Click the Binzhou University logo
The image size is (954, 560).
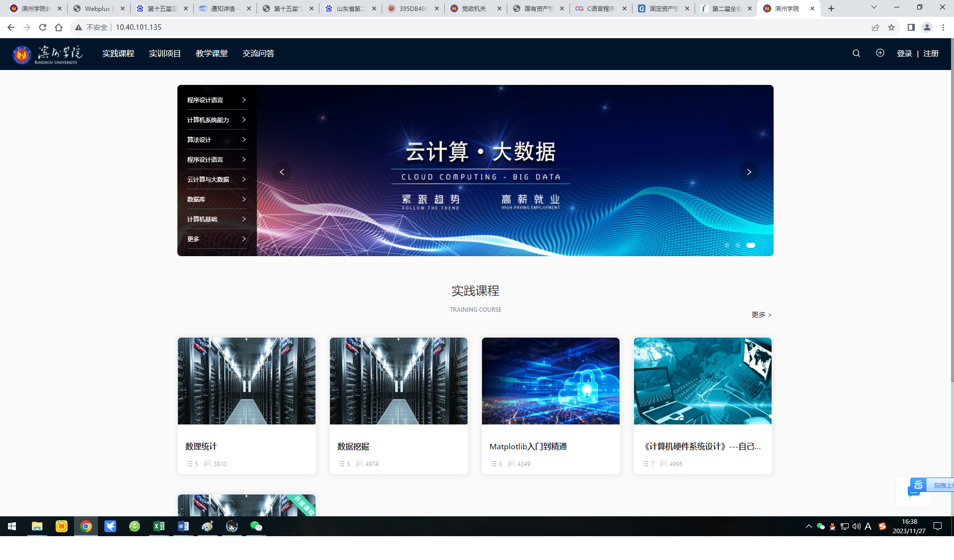coord(48,54)
